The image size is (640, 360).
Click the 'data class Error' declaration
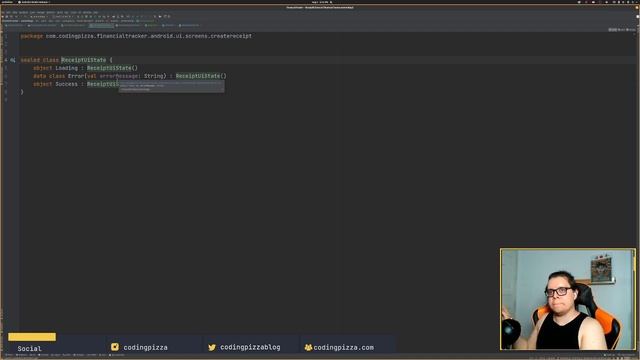coord(130,76)
